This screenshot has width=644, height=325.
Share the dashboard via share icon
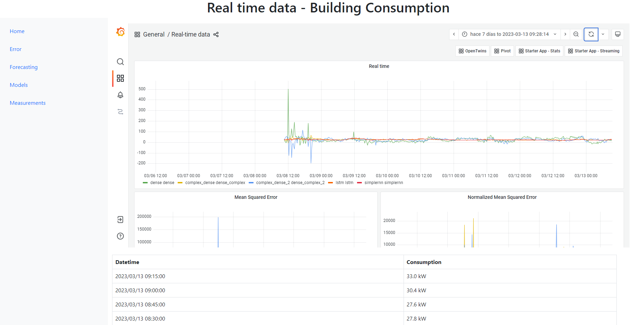point(216,34)
